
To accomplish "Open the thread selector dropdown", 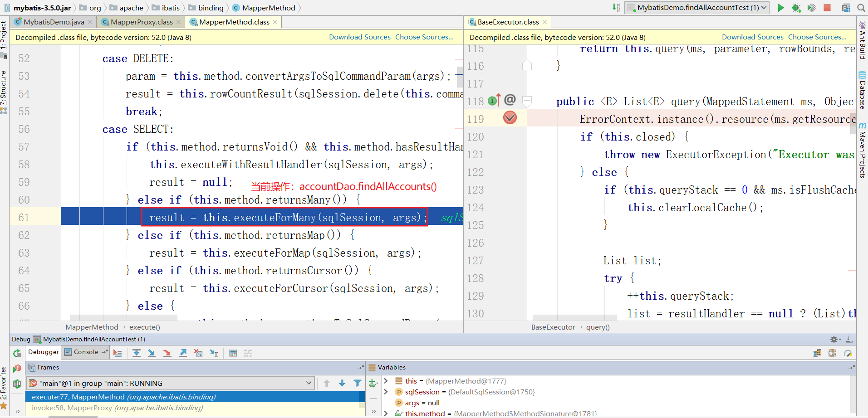I will point(170,384).
